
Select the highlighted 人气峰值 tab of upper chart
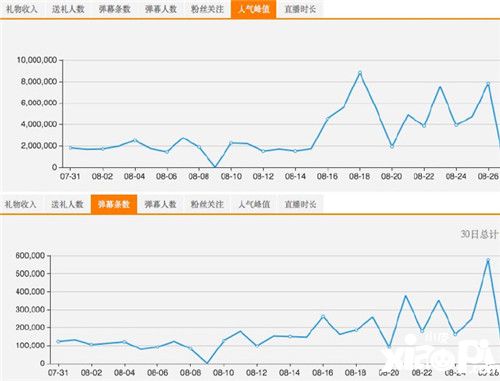(x=254, y=9)
